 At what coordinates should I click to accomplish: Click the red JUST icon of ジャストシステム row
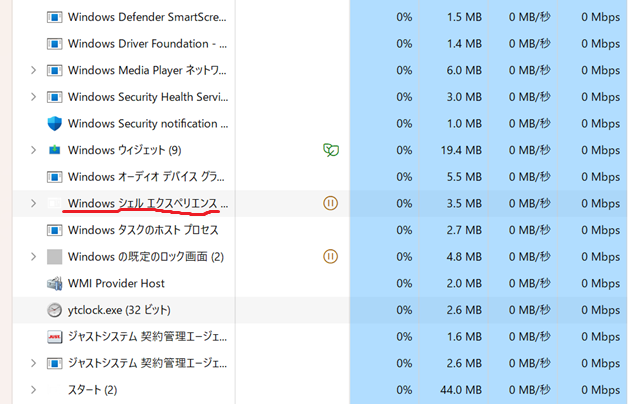pyautogui.click(x=54, y=337)
